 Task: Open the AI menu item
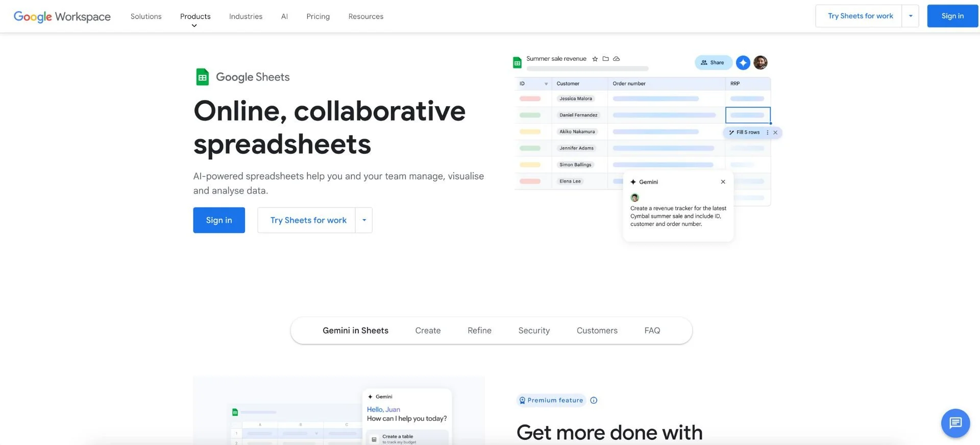(x=284, y=16)
